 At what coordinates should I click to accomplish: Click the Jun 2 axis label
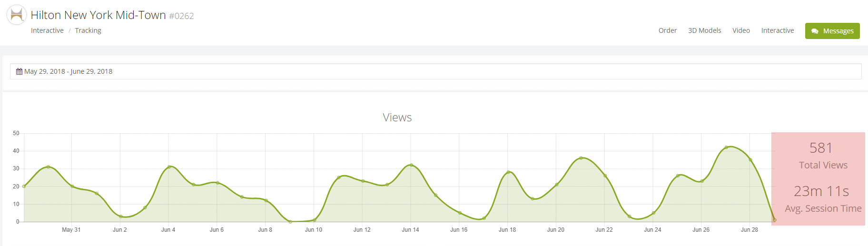[x=120, y=230]
